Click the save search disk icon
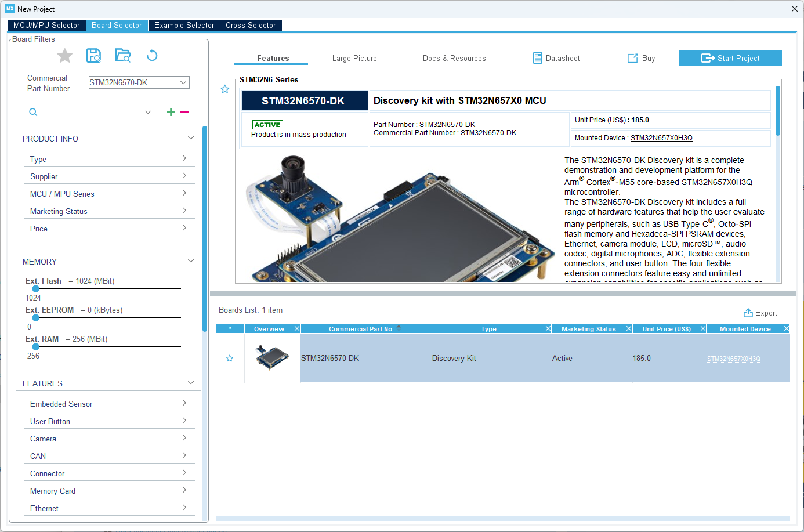Image resolution: width=804 pixels, height=532 pixels. point(93,55)
